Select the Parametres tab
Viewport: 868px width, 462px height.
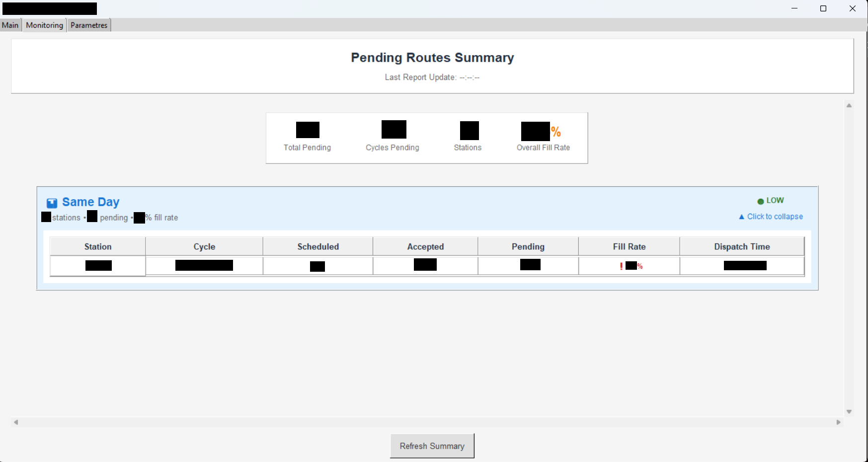(x=89, y=25)
